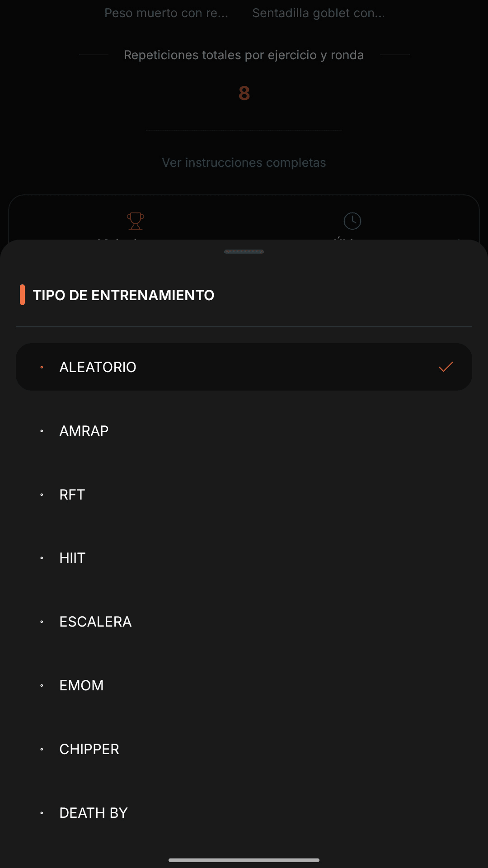
Task: Tap the repetitions number 8
Action: coord(244,94)
